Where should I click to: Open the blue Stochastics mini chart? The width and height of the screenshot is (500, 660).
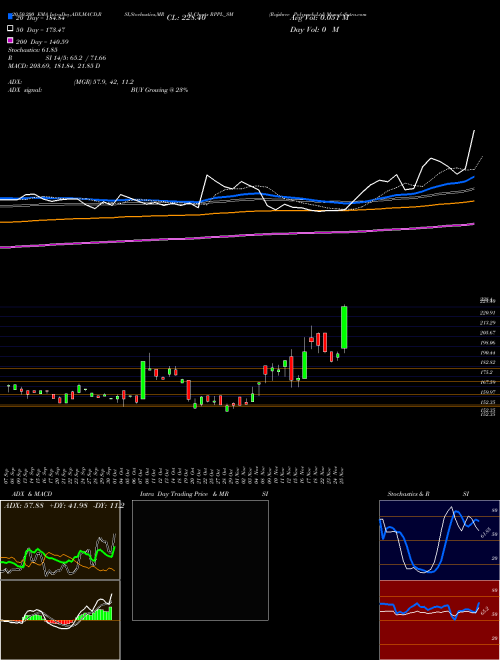coord(439,540)
